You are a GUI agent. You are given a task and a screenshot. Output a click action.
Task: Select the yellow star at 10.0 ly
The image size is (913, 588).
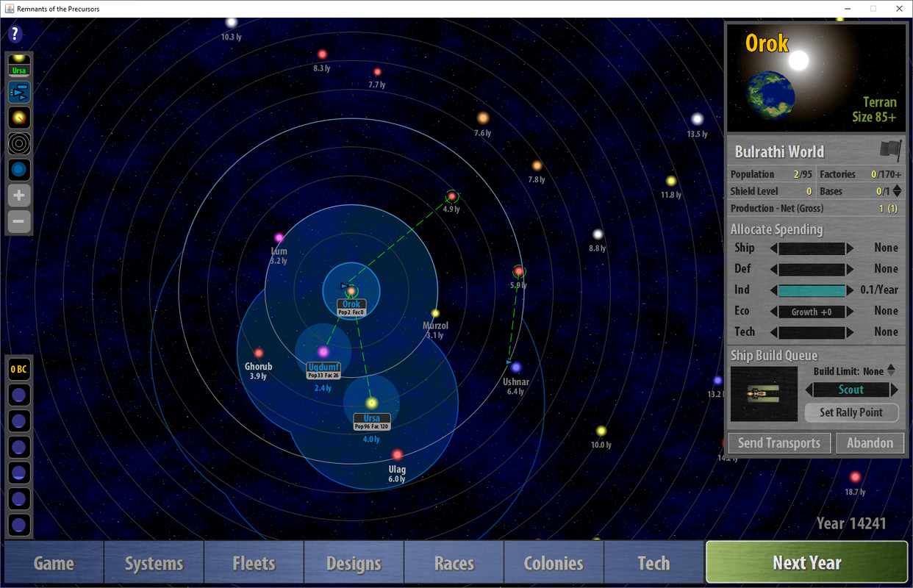[x=601, y=431]
